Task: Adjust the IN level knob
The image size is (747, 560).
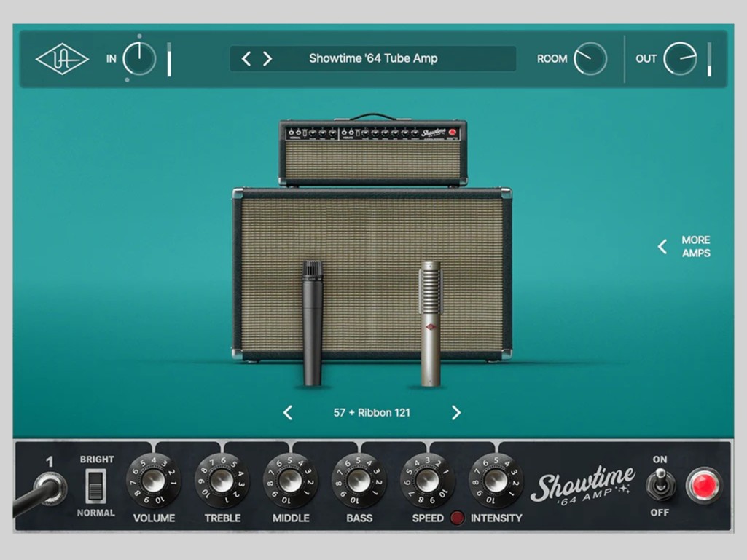Action: click(138, 59)
